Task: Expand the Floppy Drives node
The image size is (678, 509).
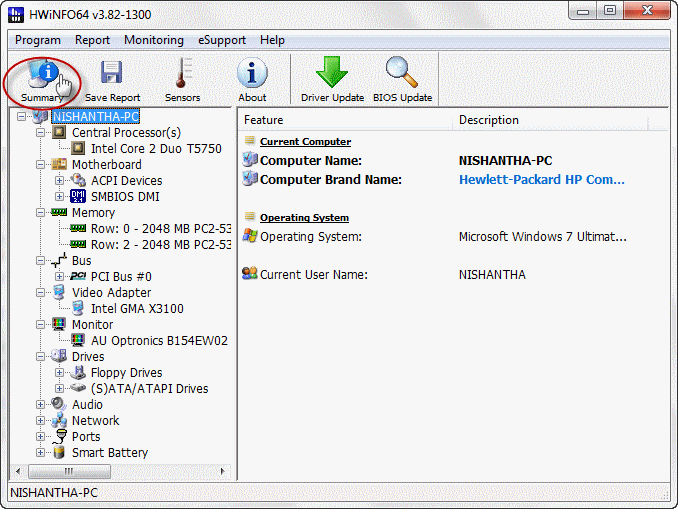Action: coord(59,372)
